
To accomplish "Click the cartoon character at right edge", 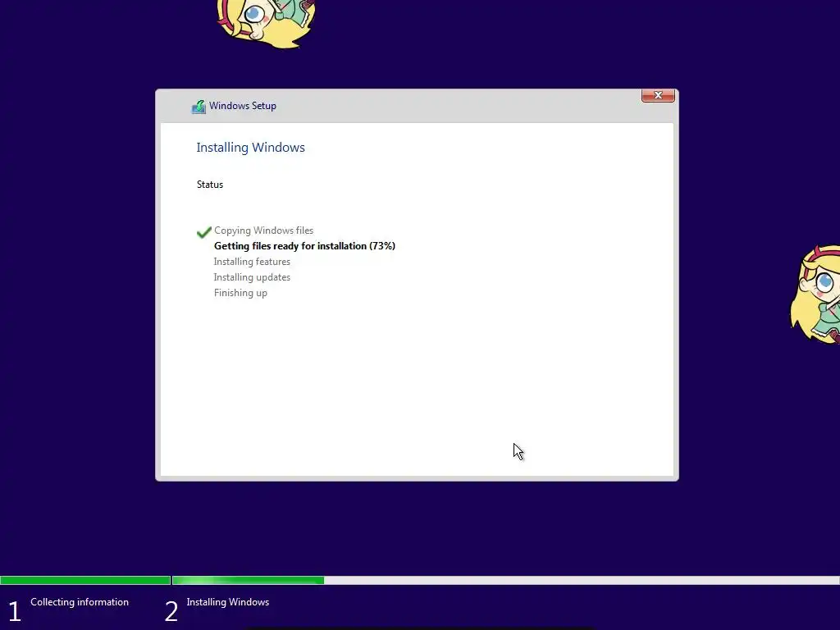I will (x=815, y=294).
